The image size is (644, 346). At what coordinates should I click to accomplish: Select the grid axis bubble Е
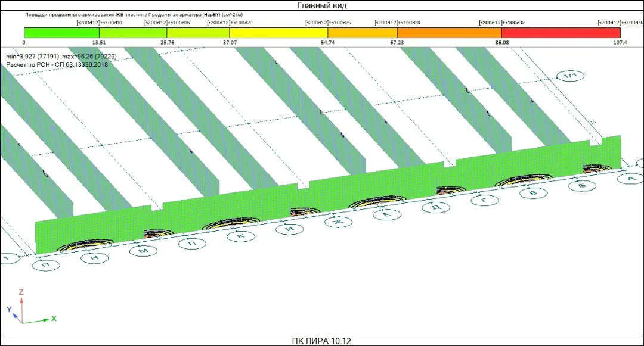388,214
